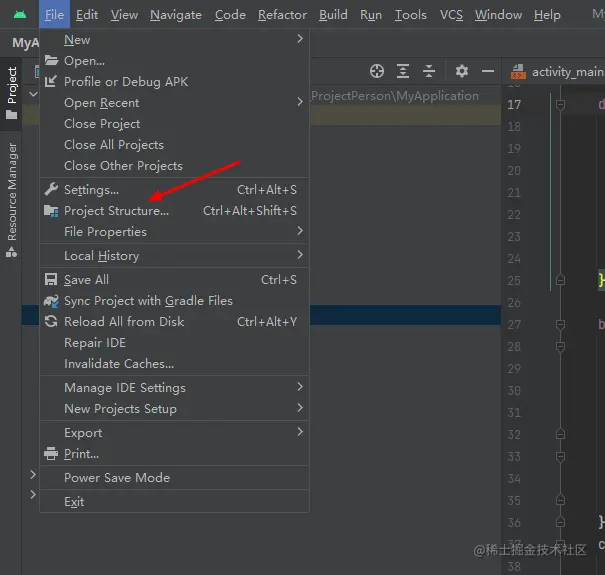The width and height of the screenshot is (605, 575).
Task: Click the Project Structure folder icon
Action: click(51, 211)
